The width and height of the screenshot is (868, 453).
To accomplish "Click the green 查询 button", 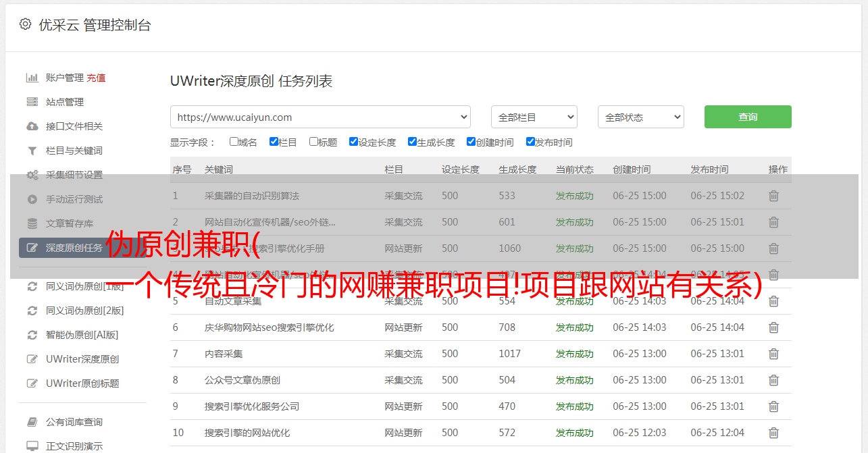I will (x=747, y=117).
